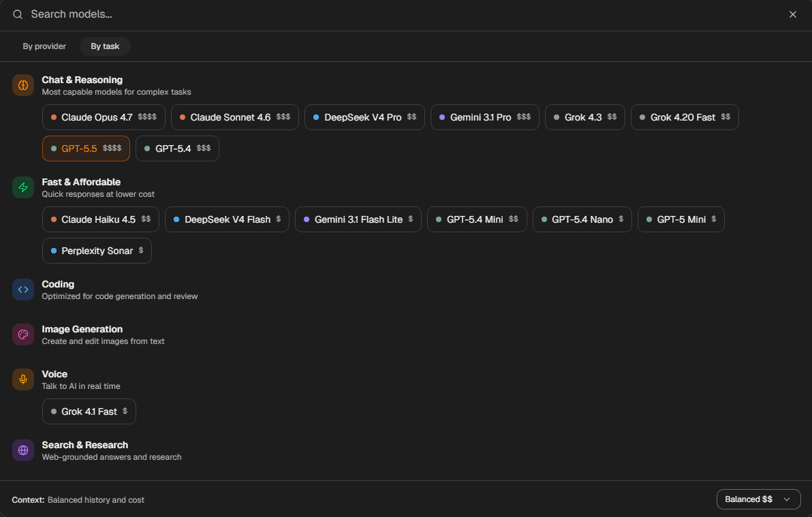This screenshot has width=812, height=517.
Task: Click the Chat & Reasoning heading
Action: (82, 80)
